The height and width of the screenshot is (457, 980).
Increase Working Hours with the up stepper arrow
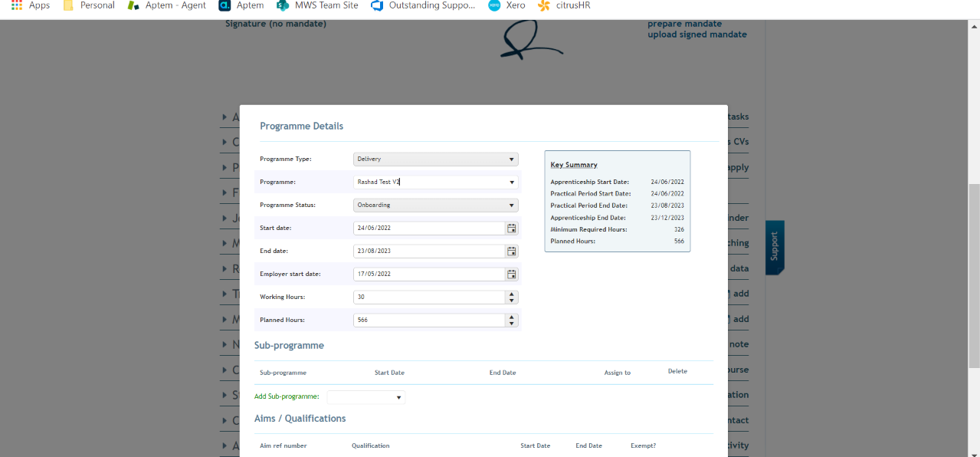[511, 294]
